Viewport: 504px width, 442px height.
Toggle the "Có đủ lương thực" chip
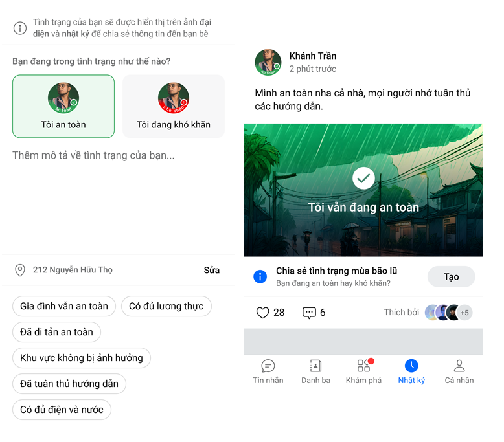pyautogui.click(x=166, y=306)
